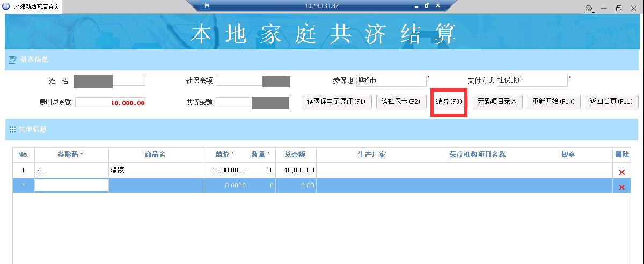This screenshot has width=644, height=264.
Task: Click the 费用总金额 field showing 10,000.00
Action: 111,102
